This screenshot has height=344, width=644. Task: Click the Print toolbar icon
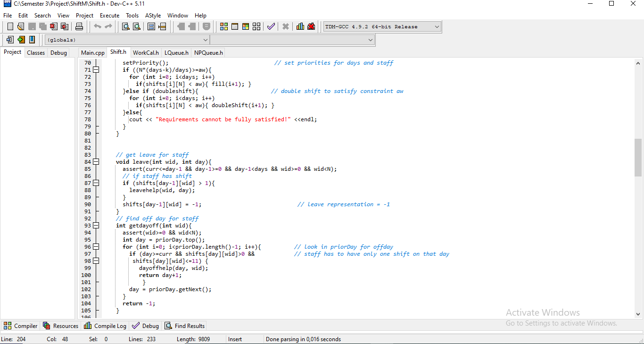tap(79, 26)
